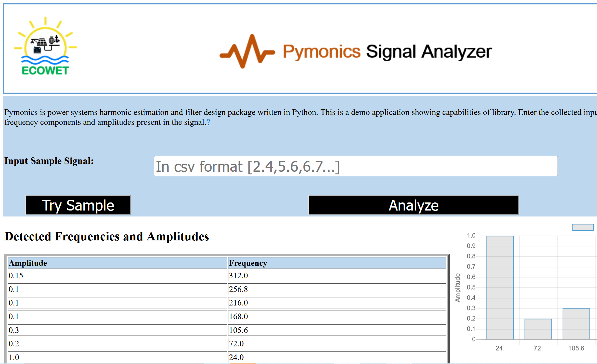Select the 0.2 amplitude cell
This screenshot has height=364, width=597.
click(117, 344)
